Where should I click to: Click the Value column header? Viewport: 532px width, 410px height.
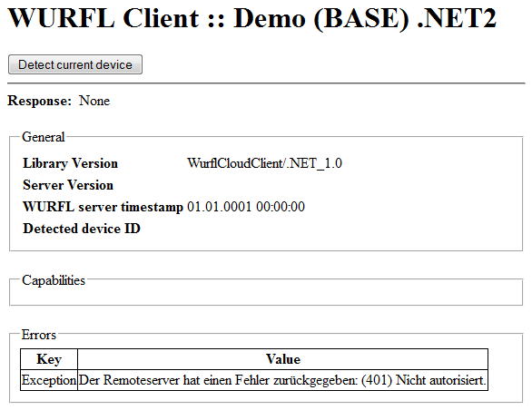point(283,359)
